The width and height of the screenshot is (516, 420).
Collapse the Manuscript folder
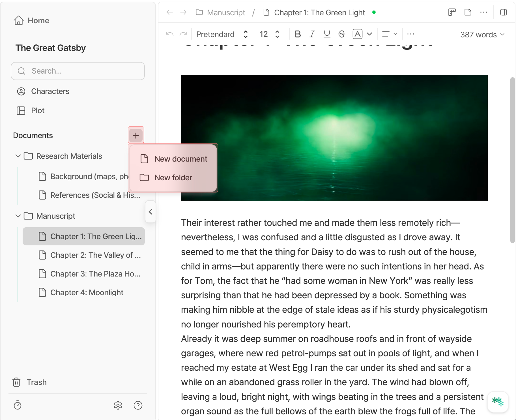click(18, 216)
